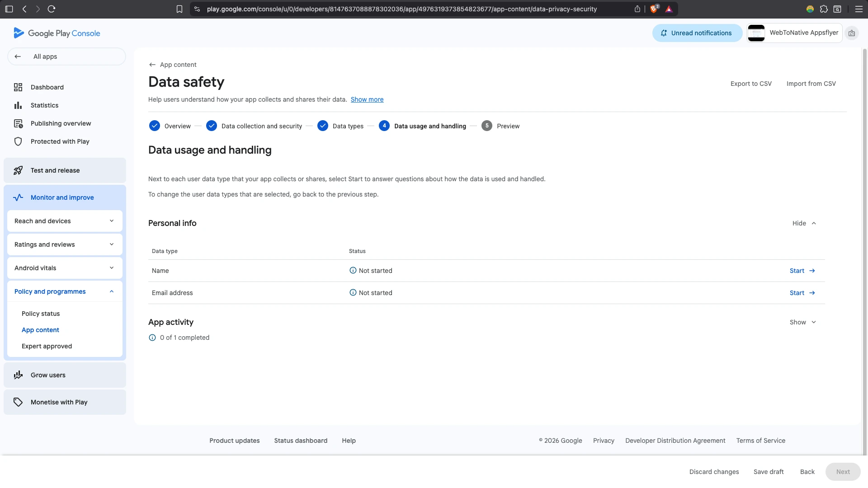Go back with the browser back arrow
Image resolution: width=868 pixels, height=488 pixels.
coord(24,9)
